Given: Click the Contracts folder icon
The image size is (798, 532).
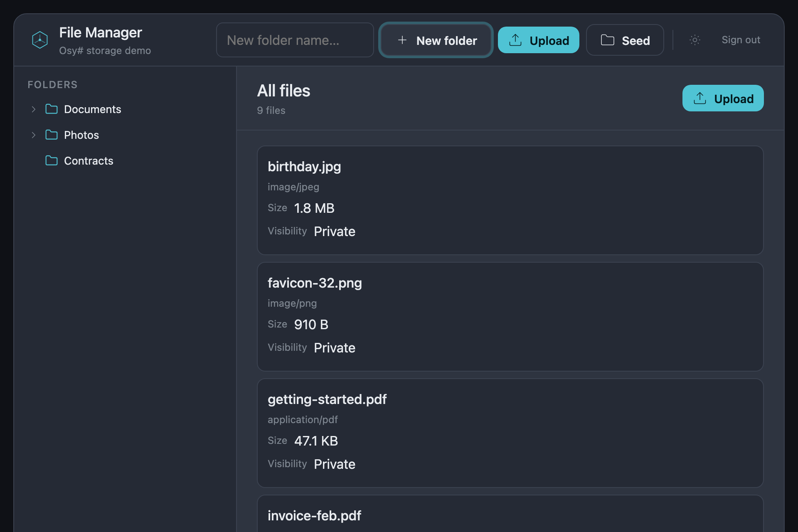Looking at the screenshot, I should pyautogui.click(x=52, y=161).
